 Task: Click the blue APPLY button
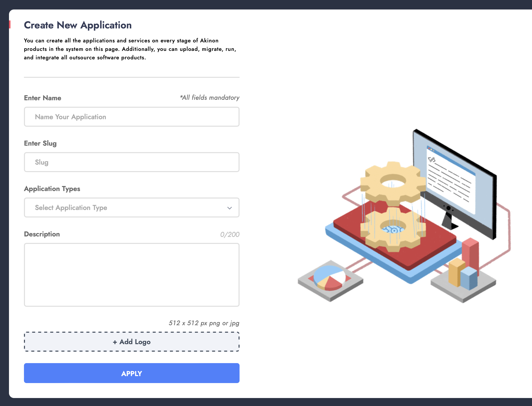coord(132,373)
